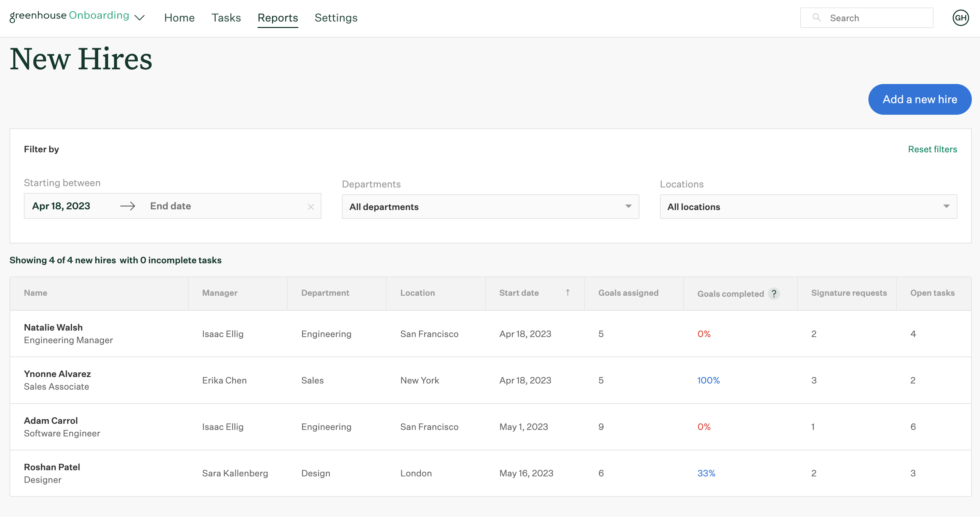Screen dimensions: 980x517
Task: Clear the date range with the X icon
Action: coord(311,207)
